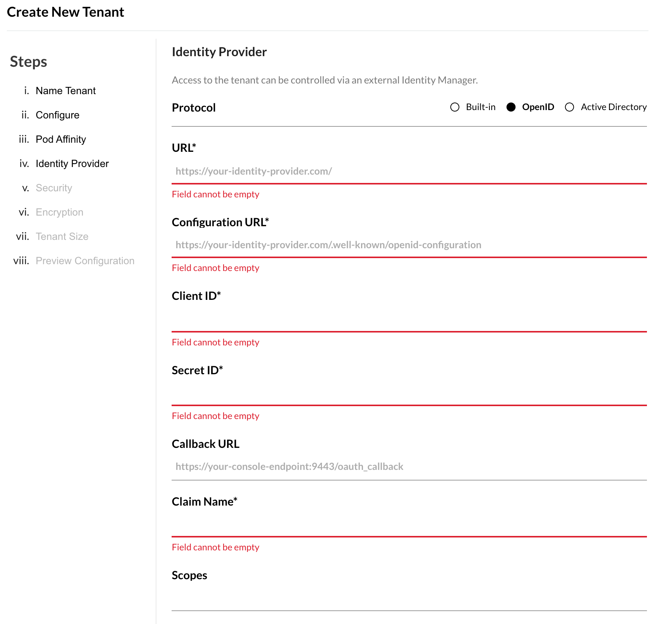
Task: Click the URL input field
Action: pyautogui.click(x=409, y=171)
